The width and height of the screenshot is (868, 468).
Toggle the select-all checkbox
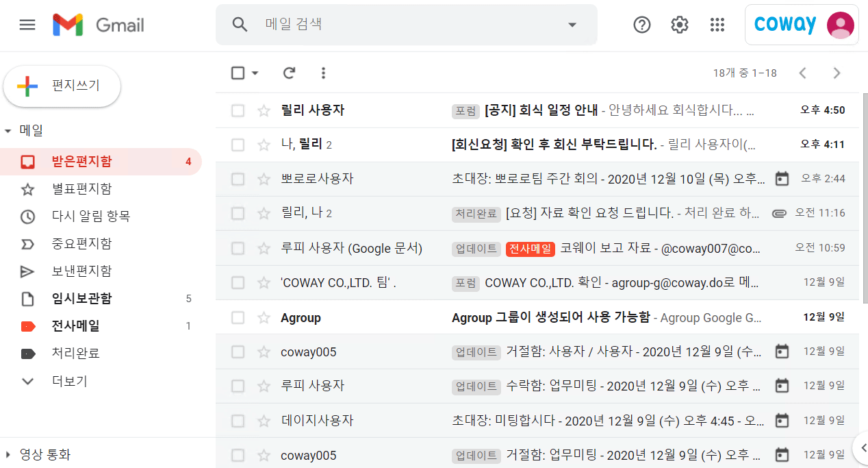pos(238,73)
